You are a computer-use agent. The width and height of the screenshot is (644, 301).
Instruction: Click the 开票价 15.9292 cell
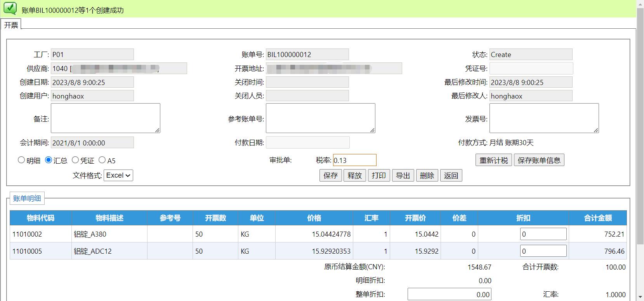(x=415, y=251)
